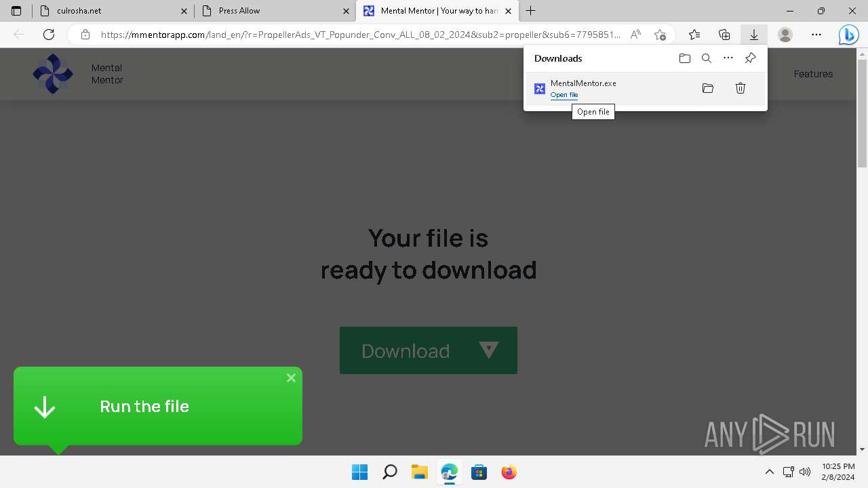
Task: Open the browser profile avatar
Action: 785,35
